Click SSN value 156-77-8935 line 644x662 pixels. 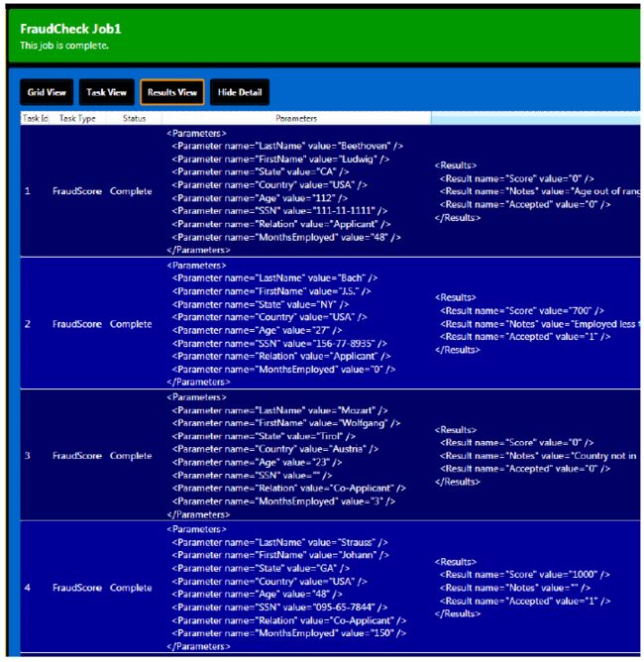[x=279, y=344]
